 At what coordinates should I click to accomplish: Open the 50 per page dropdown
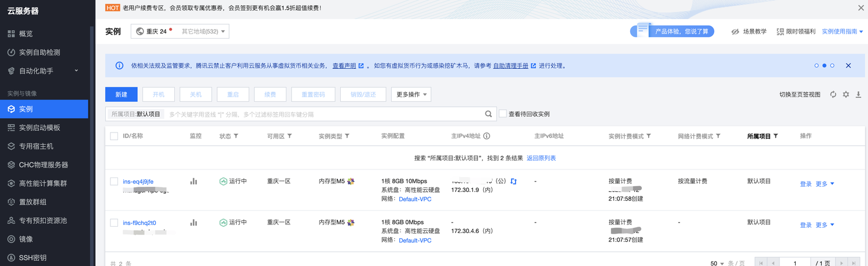pos(718,264)
